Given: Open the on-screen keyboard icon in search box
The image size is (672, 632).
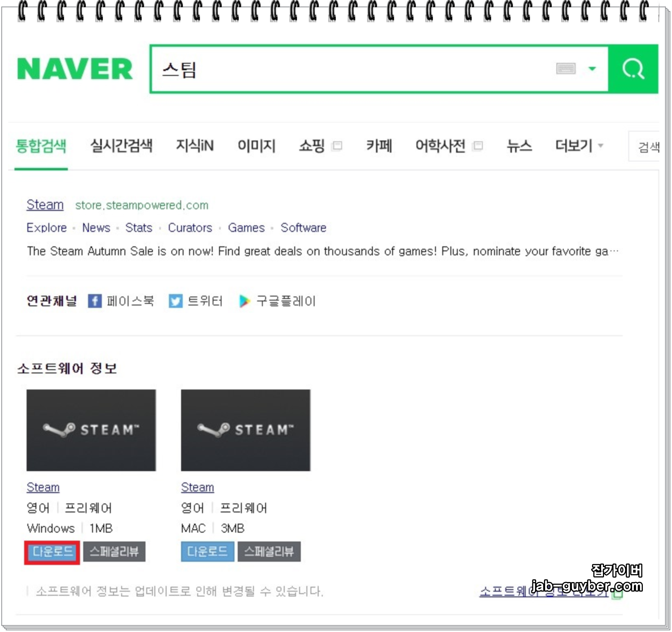Looking at the screenshot, I should point(566,69).
